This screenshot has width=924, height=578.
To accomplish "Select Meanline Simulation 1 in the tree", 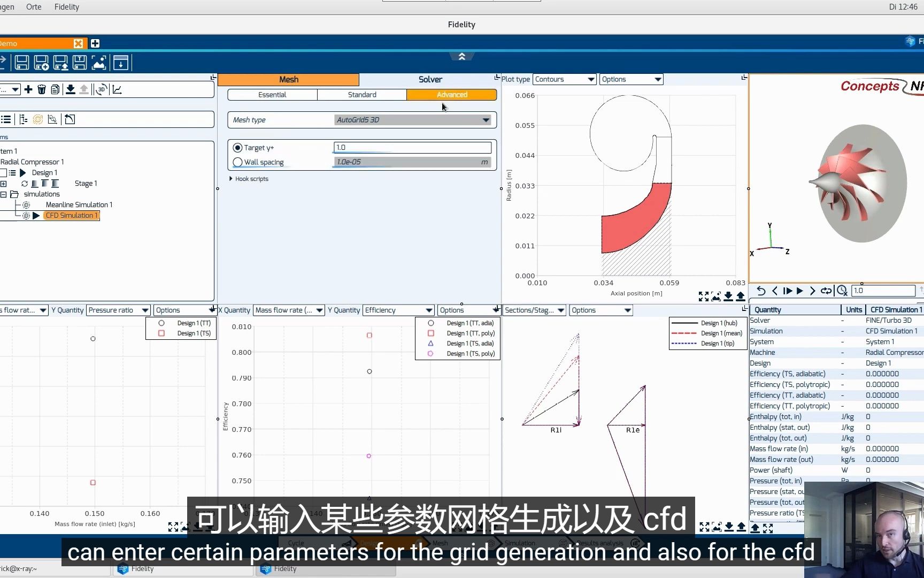I will [79, 205].
